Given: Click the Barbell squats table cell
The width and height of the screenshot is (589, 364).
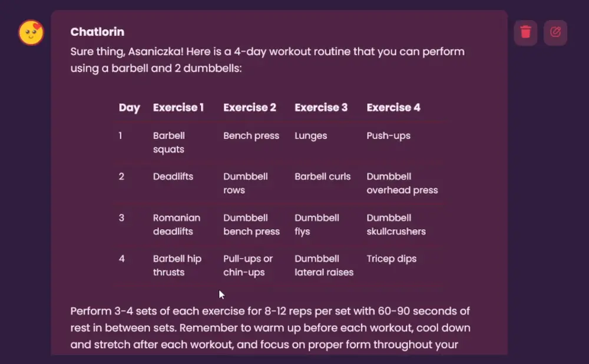Looking at the screenshot, I should click(x=169, y=143).
